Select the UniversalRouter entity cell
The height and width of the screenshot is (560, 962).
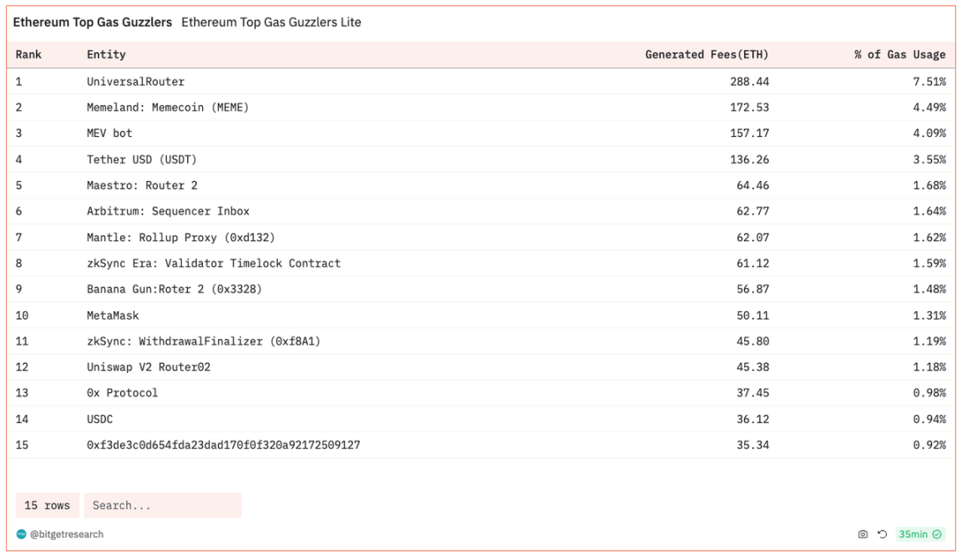click(x=135, y=82)
